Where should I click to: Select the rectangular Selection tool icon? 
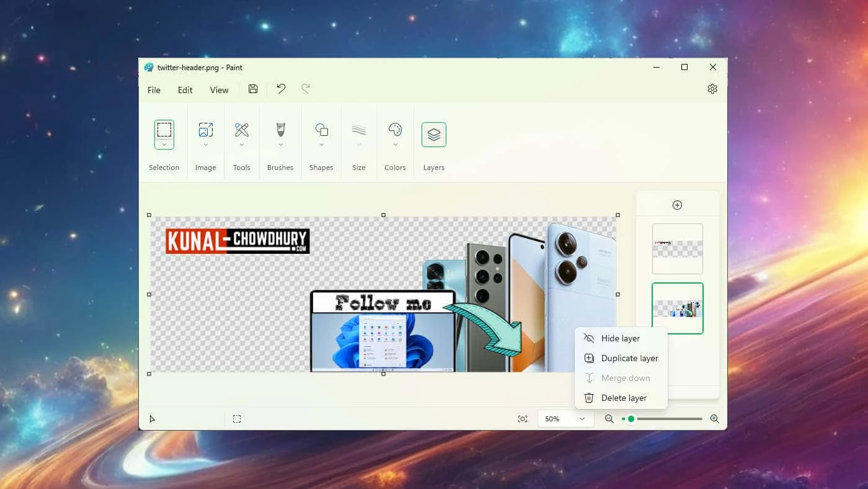click(164, 130)
